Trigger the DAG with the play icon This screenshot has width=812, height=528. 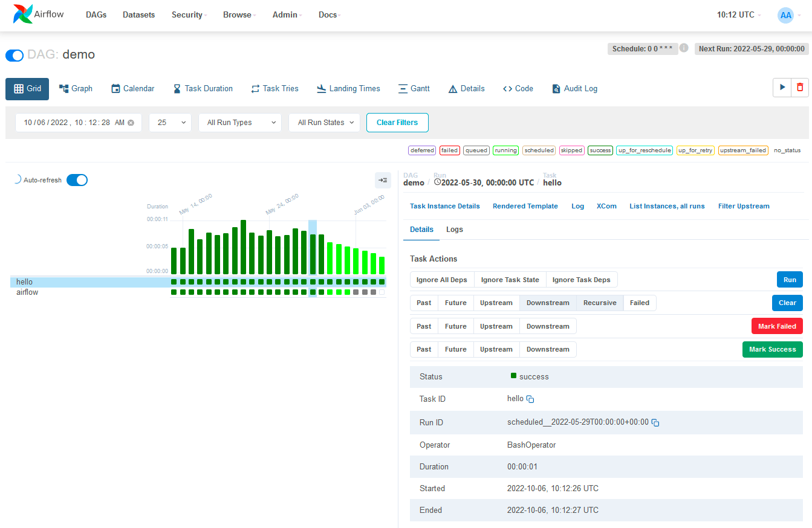(x=781, y=87)
